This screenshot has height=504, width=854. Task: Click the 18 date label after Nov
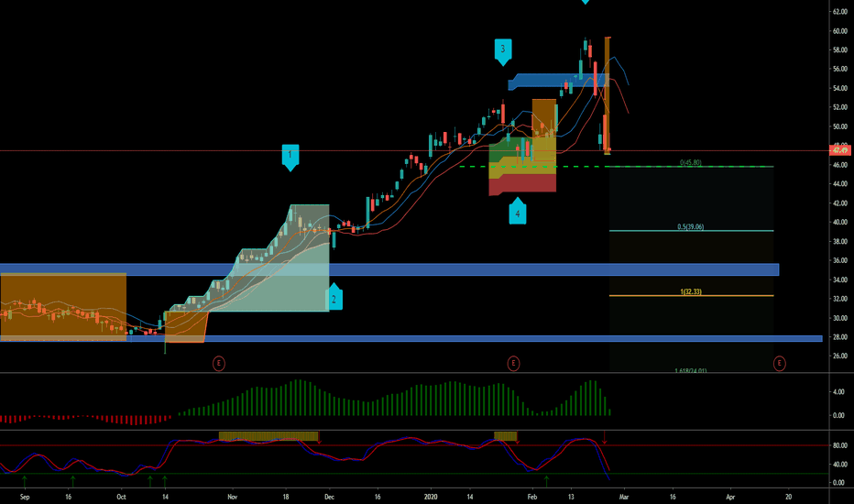pyautogui.click(x=286, y=497)
